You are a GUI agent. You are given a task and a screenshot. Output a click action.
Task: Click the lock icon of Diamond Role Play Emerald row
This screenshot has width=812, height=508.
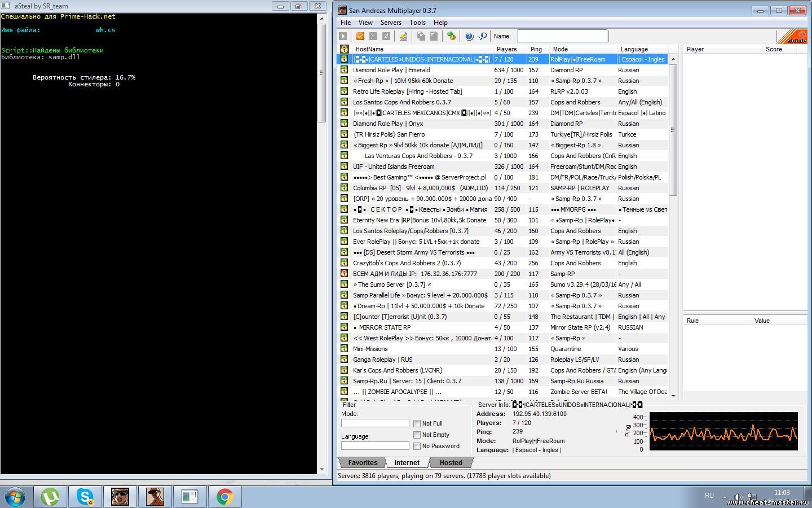pos(344,70)
